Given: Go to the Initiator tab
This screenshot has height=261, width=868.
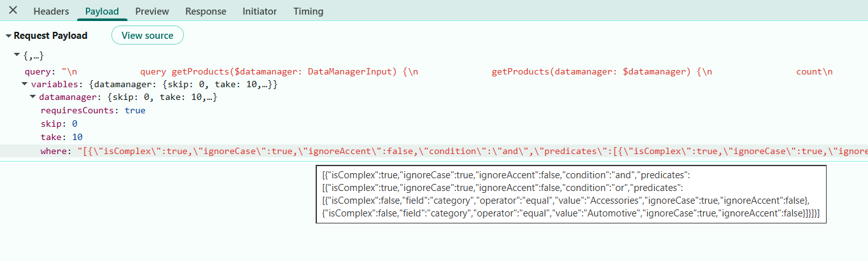Looking at the screenshot, I should click(260, 11).
